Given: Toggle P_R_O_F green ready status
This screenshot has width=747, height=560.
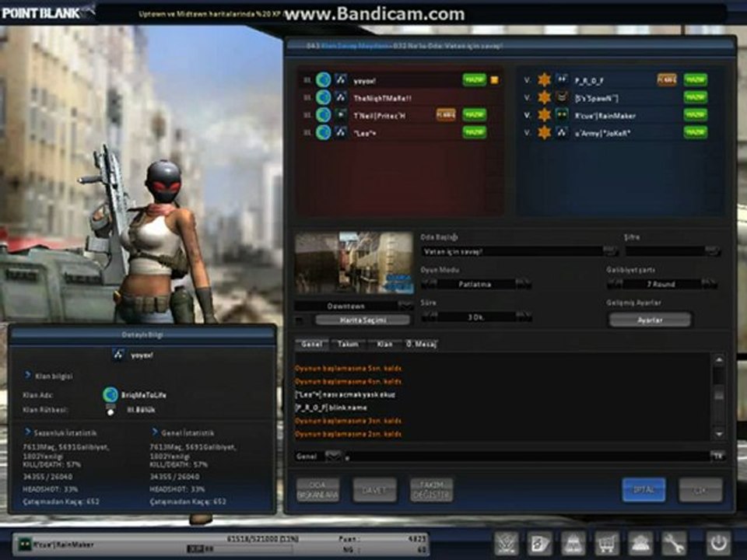Looking at the screenshot, I should tap(696, 79).
